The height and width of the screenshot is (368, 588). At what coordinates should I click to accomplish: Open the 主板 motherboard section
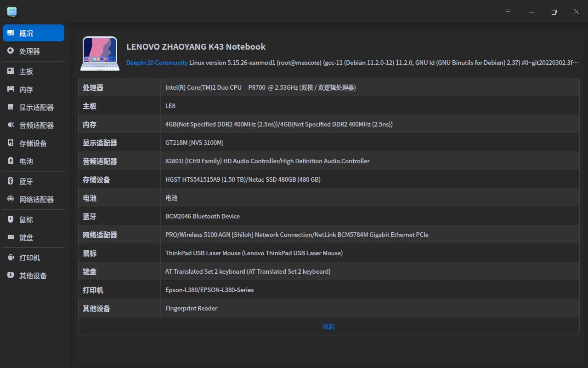26,71
